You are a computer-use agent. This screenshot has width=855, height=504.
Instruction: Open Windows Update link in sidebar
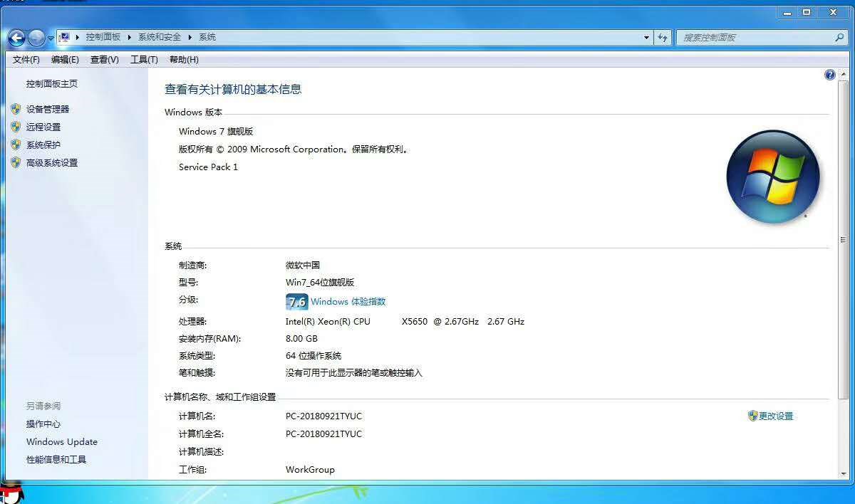[62, 442]
